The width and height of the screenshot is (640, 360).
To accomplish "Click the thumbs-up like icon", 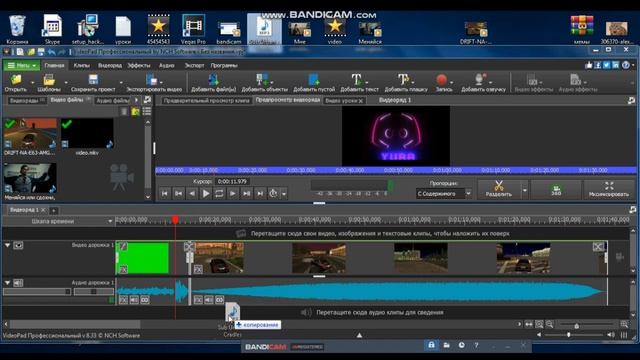I will [589, 65].
